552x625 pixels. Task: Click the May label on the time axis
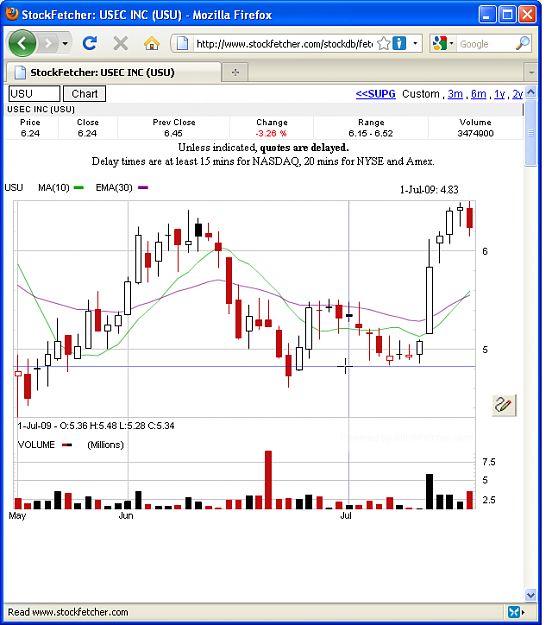(x=17, y=516)
